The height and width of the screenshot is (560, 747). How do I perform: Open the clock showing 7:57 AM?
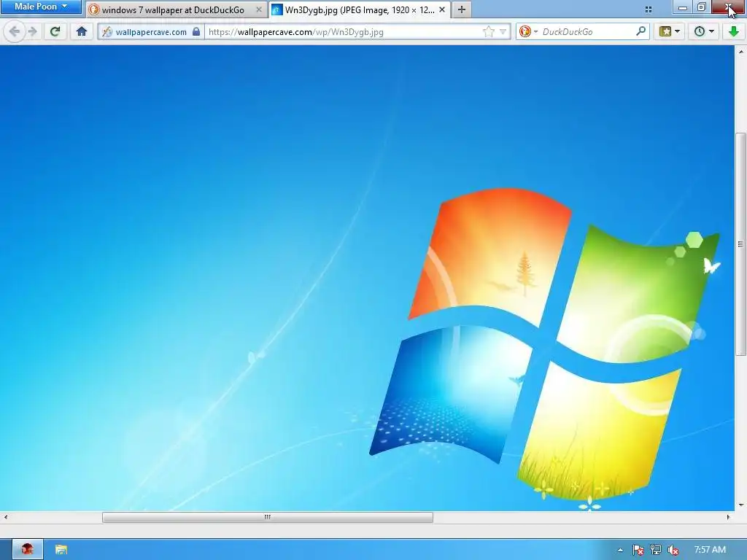coord(709,550)
